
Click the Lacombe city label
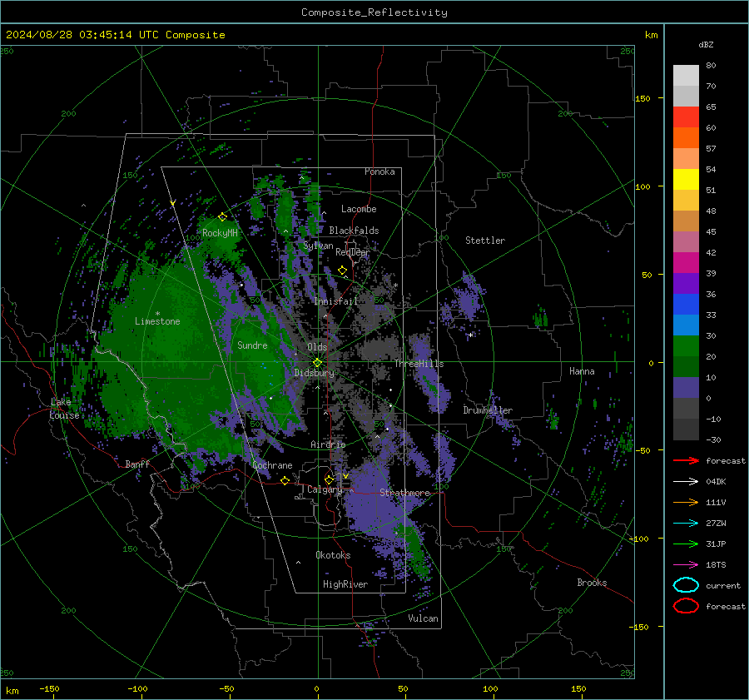point(359,209)
